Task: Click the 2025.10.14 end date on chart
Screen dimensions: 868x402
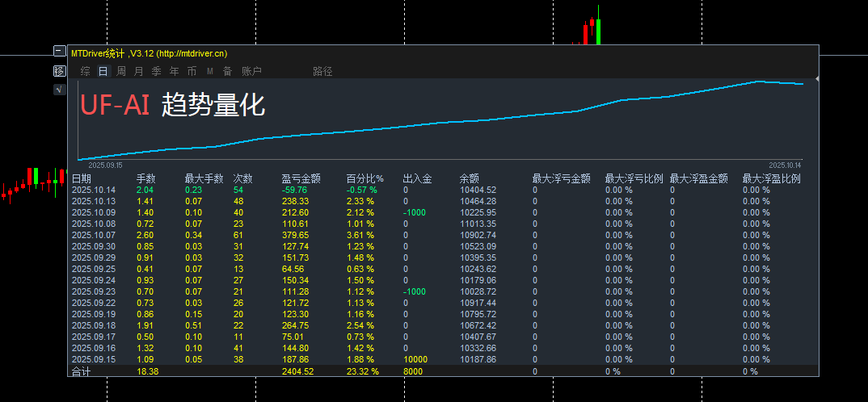Action: pos(785,165)
